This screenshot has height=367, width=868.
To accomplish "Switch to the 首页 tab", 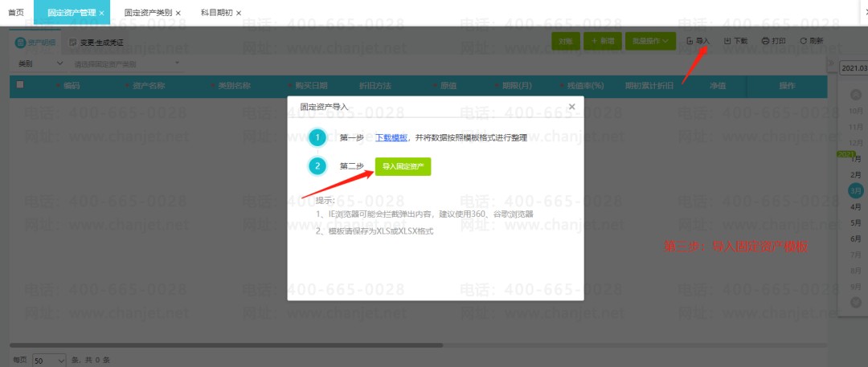I will pyautogui.click(x=16, y=12).
